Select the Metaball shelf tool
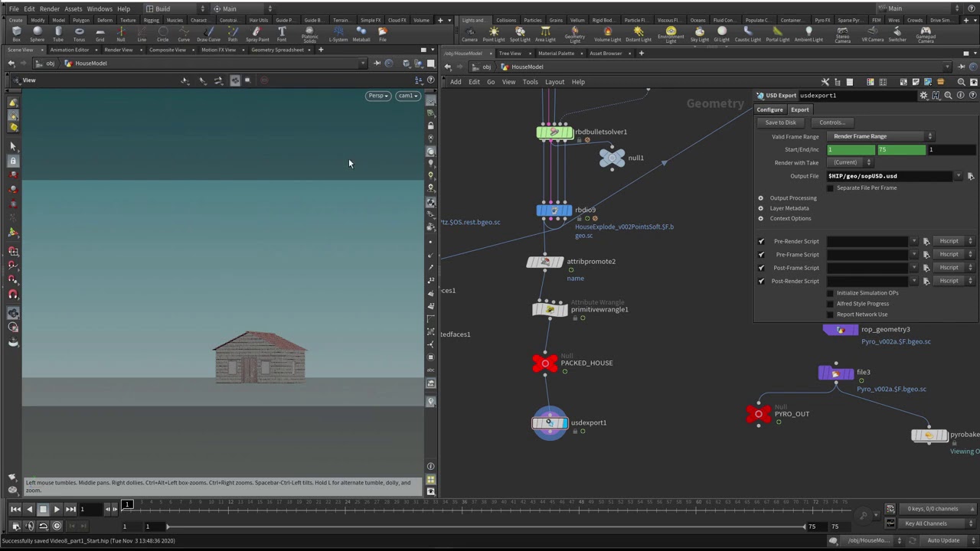 (x=361, y=34)
